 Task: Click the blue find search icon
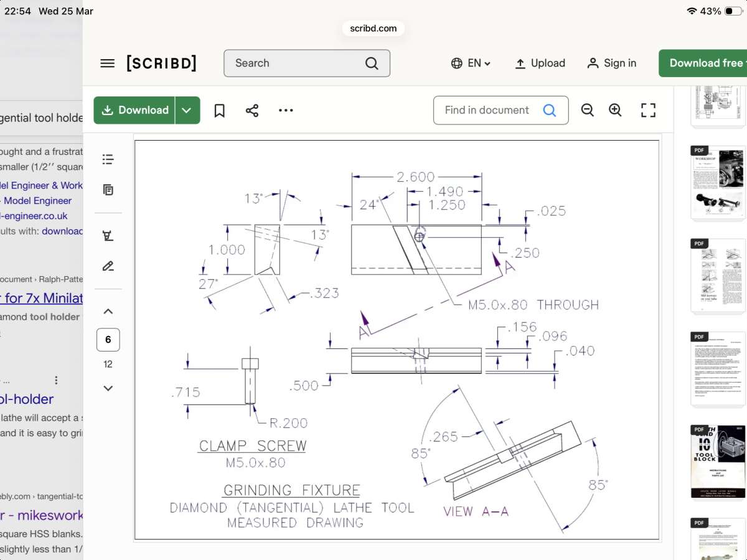tap(549, 111)
